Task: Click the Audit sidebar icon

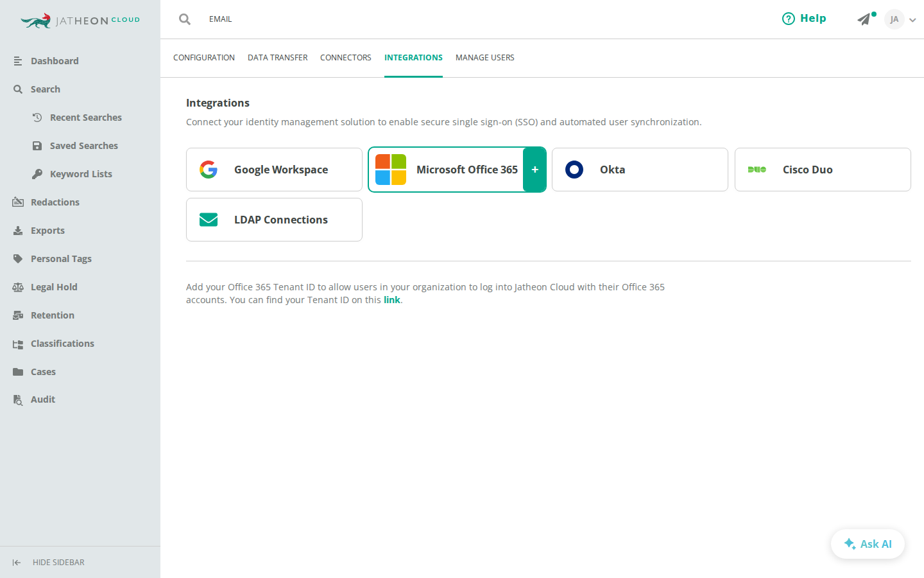Action: point(18,399)
